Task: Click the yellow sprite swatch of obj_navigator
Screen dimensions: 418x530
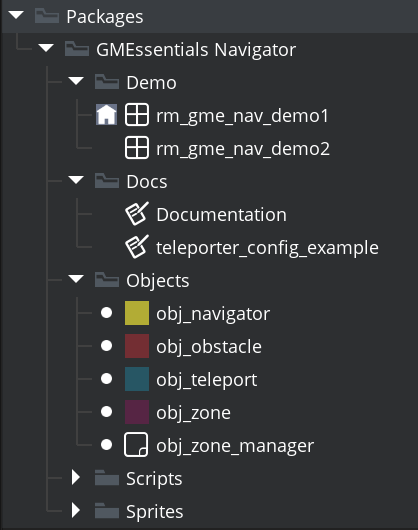Action: [137, 313]
